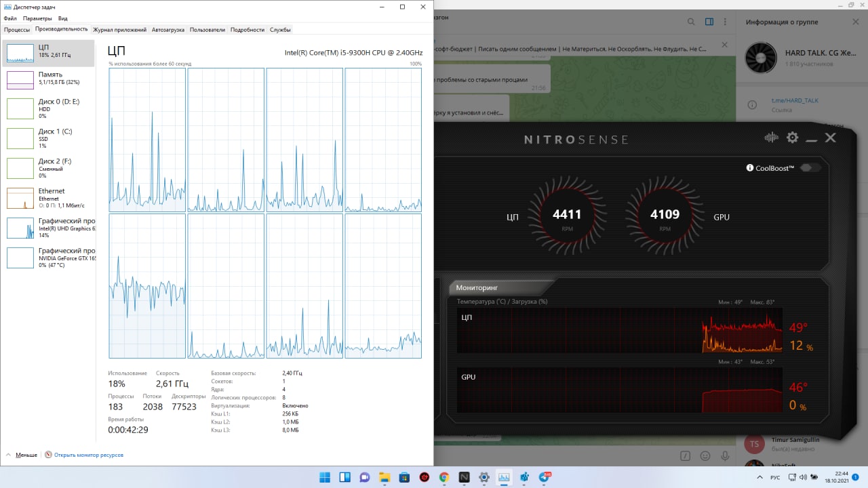Screen dimensions: 868x488
Task: Click the group info circle icon
Action: click(x=752, y=105)
